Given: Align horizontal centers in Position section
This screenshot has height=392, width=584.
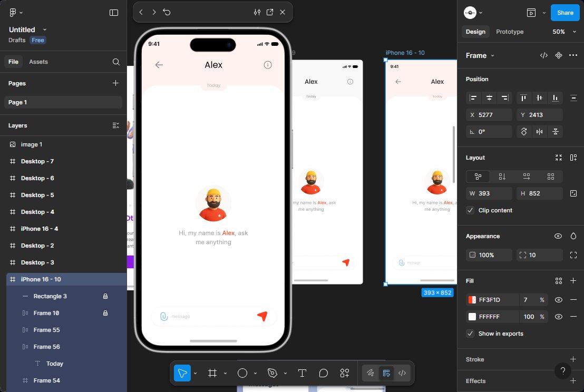Looking at the screenshot, I should [x=490, y=98].
